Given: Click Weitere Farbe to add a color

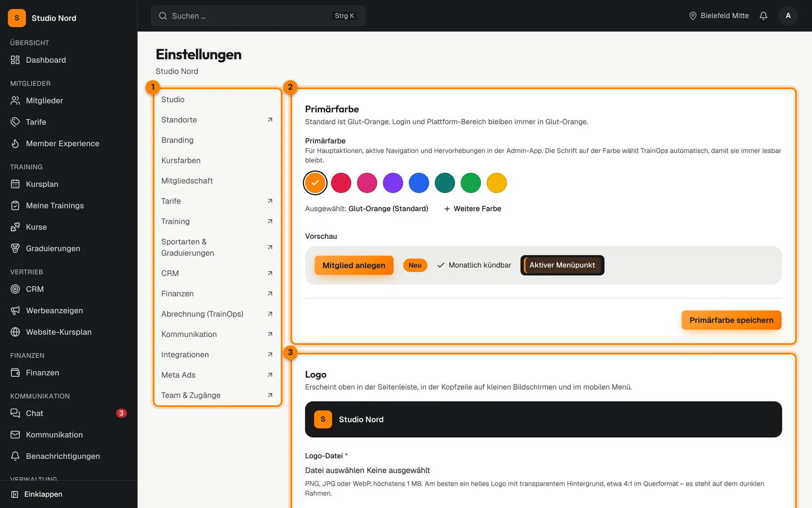Looking at the screenshot, I should tap(472, 209).
